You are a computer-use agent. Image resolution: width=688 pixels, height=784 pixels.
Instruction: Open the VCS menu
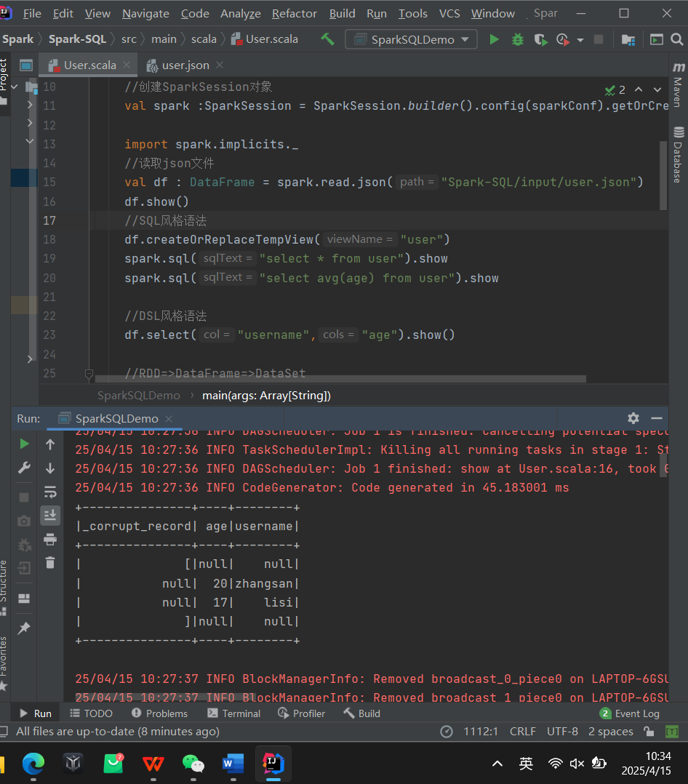coord(449,14)
